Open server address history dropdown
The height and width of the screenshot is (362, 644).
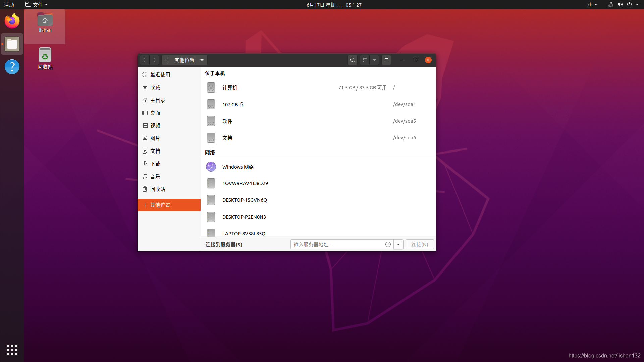[398, 244]
